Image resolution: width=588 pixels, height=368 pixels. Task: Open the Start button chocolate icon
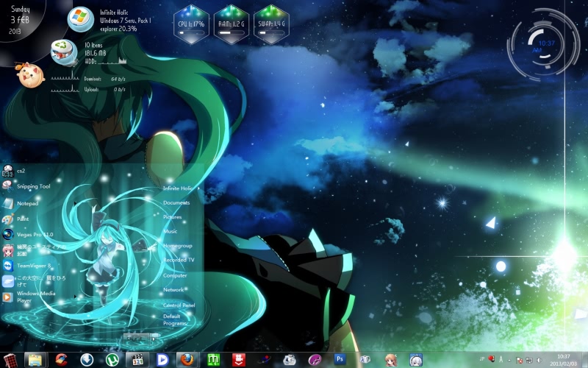coord(10,361)
